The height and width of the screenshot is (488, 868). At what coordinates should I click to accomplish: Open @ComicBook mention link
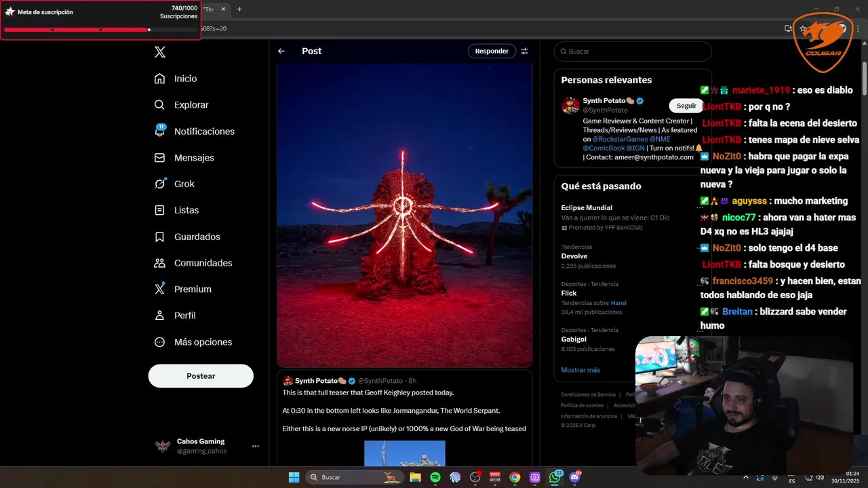(x=606, y=148)
